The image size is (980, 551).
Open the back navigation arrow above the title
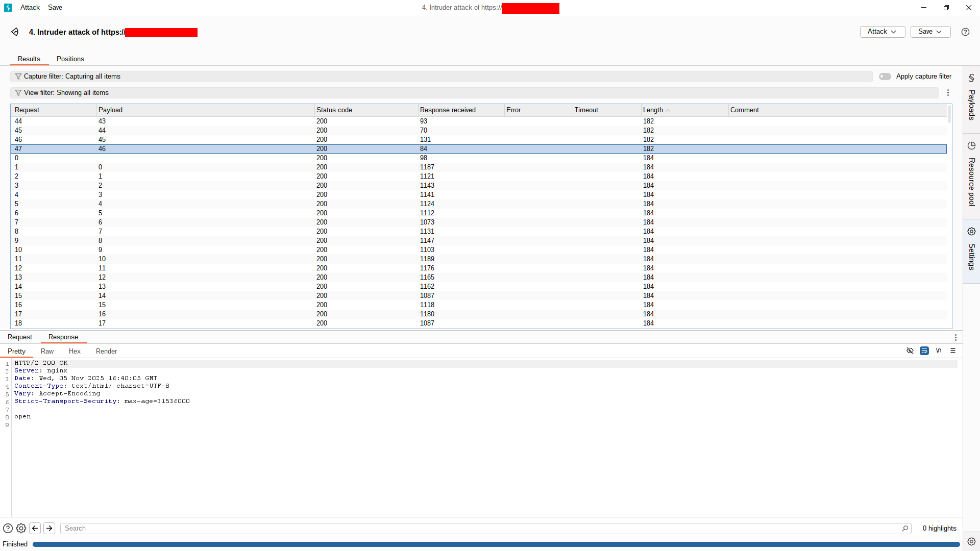click(15, 32)
